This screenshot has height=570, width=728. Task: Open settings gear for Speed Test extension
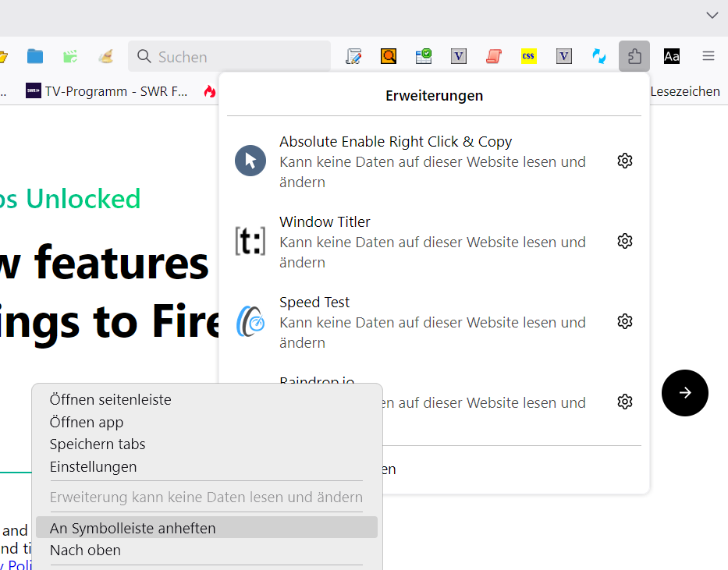pyautogui.click(x=624, y=321)
